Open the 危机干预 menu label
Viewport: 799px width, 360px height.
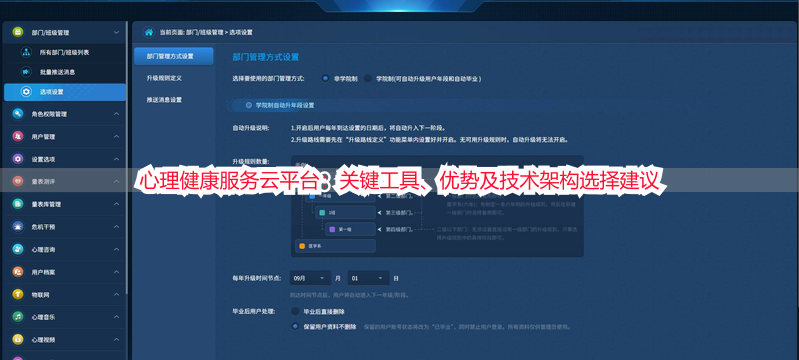(x=43, y=227)
